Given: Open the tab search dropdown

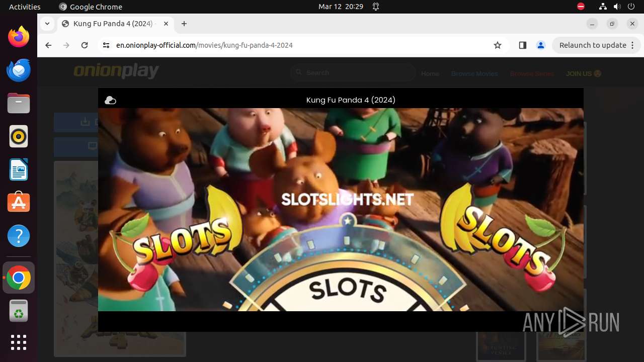Looking at the screenshot, I should pos(47,24).
